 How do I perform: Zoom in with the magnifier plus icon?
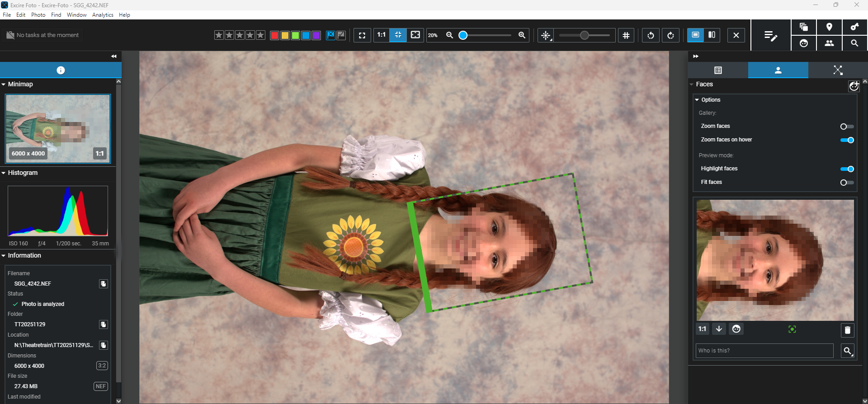522,35
